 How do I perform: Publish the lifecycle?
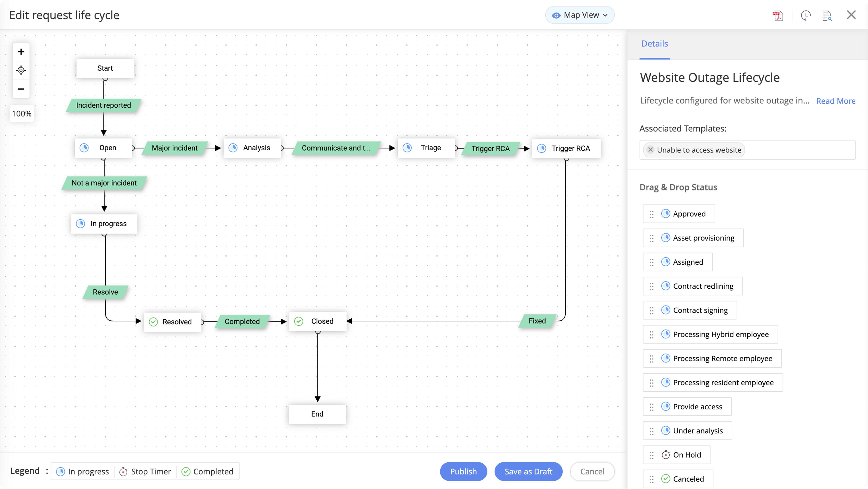coord(463,471)
